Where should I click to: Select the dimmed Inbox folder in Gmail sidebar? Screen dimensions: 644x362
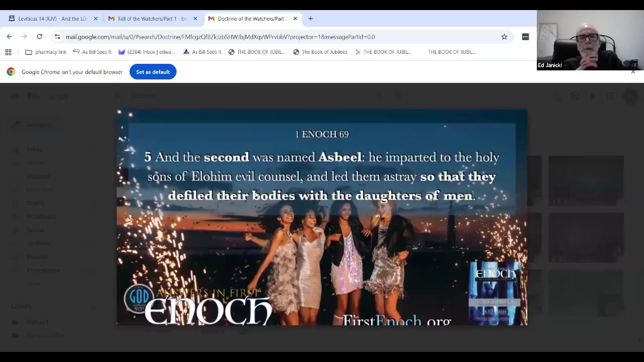click(x=35, y=149)
